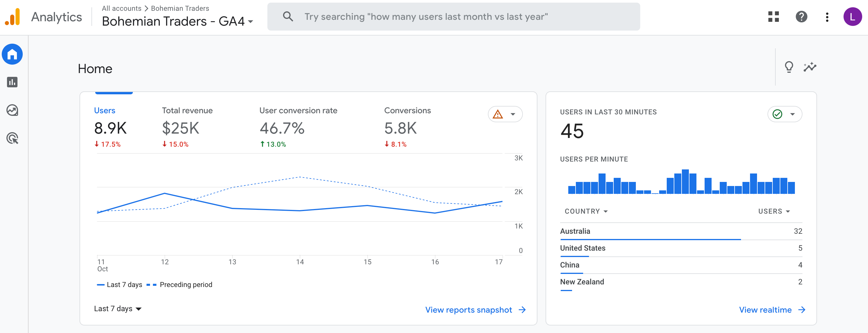868x333 pixels.
Task: Click arrow beside View reports snapshot
Action: coord(522,310)
